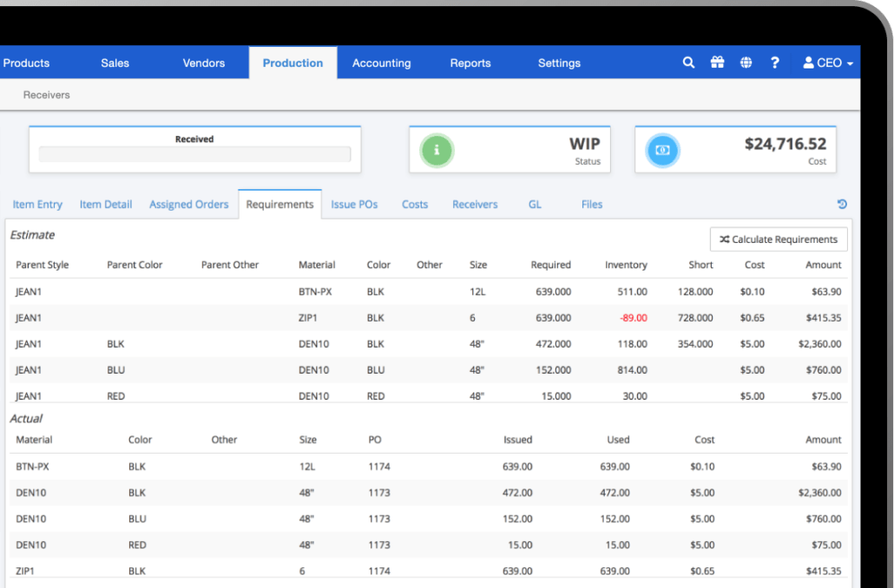Switch to the Issue POs tab
Image resolution: width=894 pixels, height=588 pixels.
tap(354, 204)
